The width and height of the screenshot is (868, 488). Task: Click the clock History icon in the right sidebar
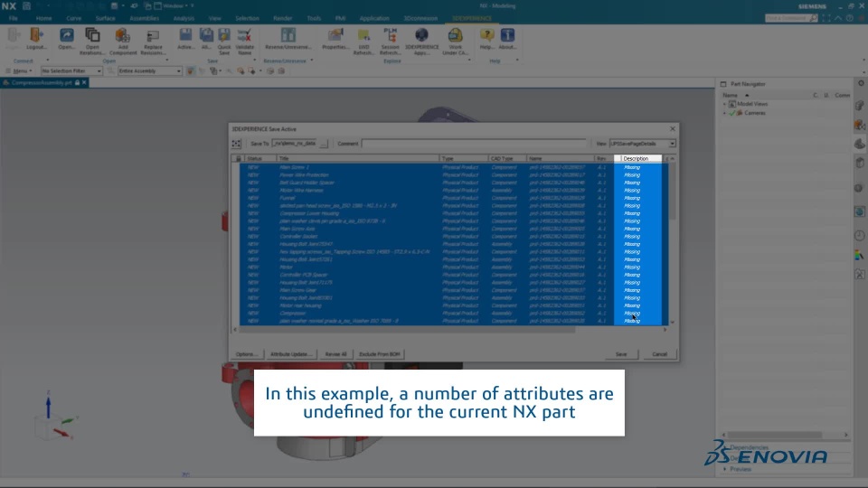(x=860, y=236)
